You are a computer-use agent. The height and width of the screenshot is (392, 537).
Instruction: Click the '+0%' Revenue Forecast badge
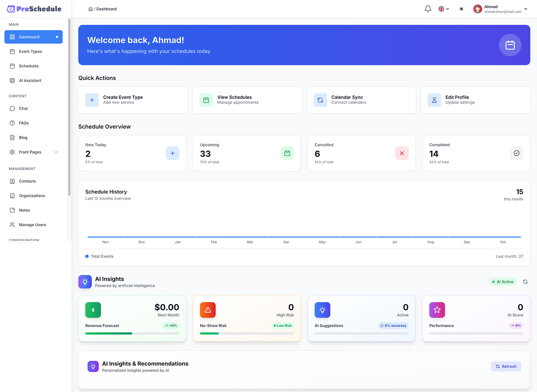pos(171,326)
